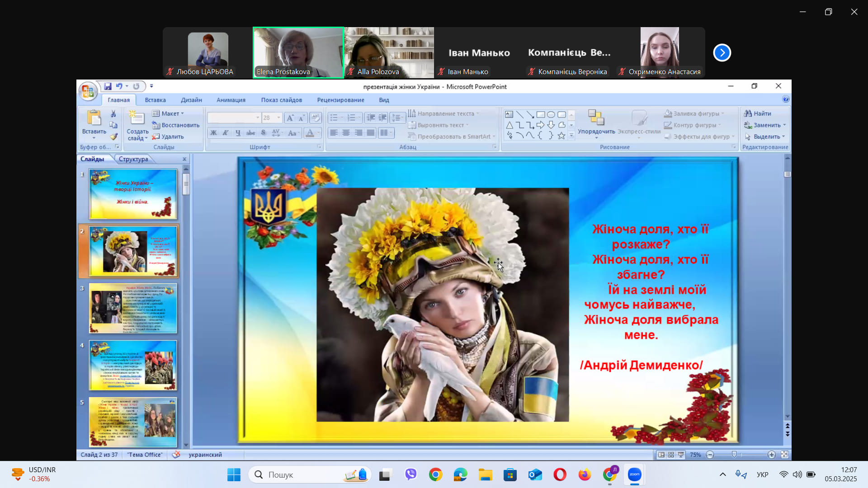Click the zoom slider in status bar
Viewport: 868px width, 488px height.
(x=734, y=455)
